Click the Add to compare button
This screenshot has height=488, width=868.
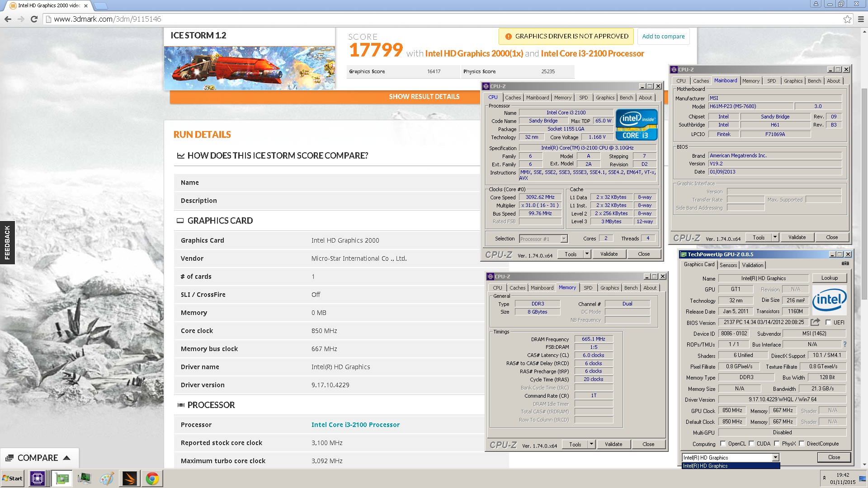[663, 37]
